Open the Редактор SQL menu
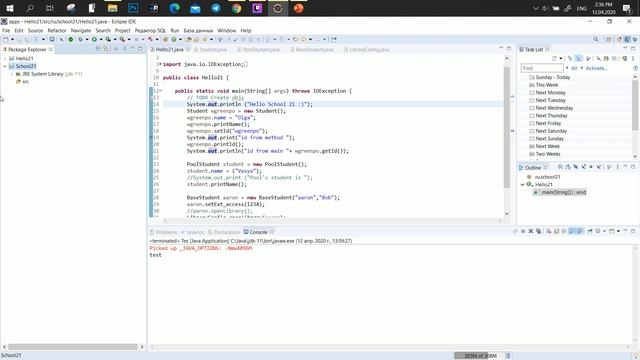This screenshot has height=360, width=640. [x=150, y=31]
